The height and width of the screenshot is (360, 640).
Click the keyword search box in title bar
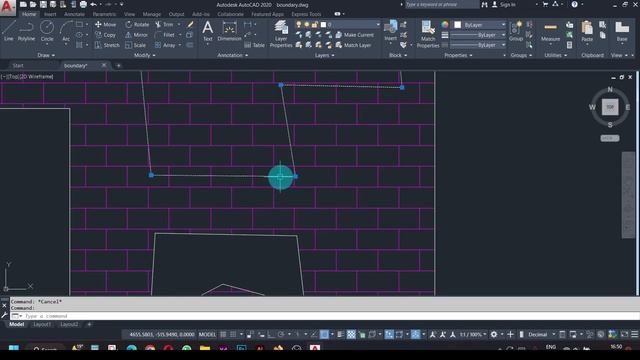(x=441, y=4)
